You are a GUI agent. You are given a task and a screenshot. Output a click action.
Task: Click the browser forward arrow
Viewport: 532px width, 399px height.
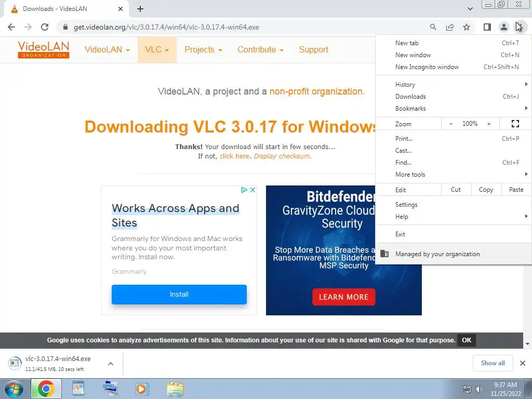tap(28, 27)
